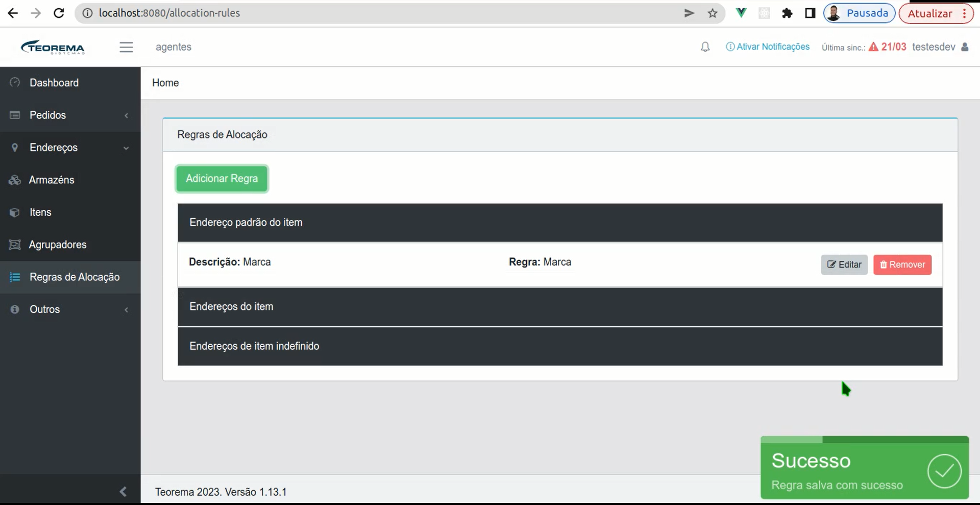Reload the page

(x=59, y=13)
